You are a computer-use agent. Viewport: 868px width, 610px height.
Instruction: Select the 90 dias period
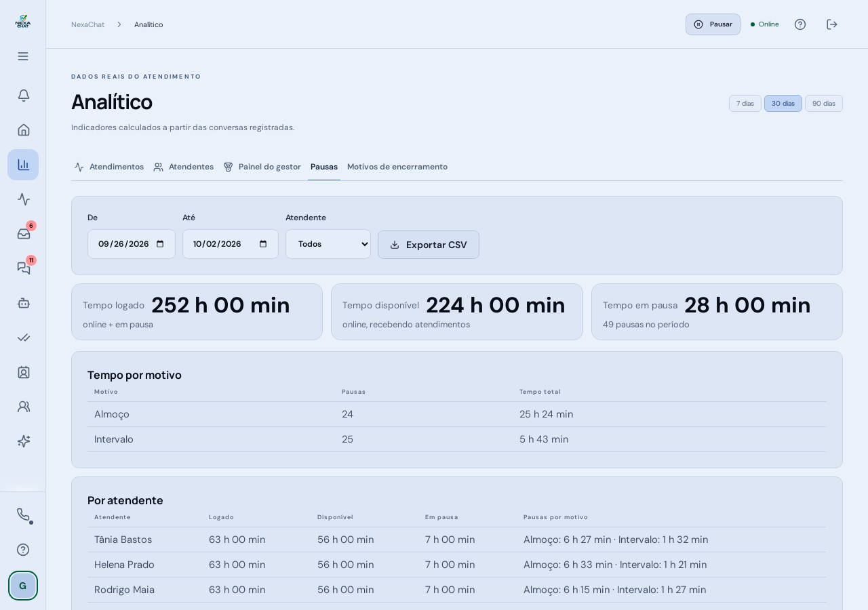[824, 104]
